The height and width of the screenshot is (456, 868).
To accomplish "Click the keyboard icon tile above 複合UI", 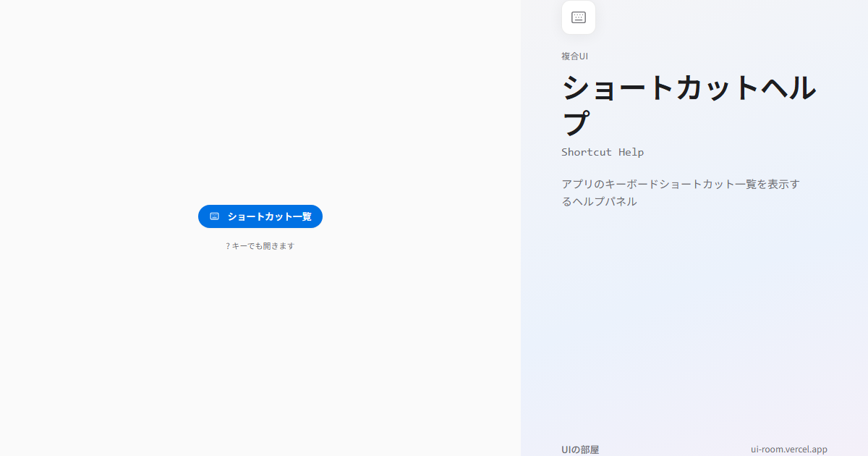I will pos(579,17).
